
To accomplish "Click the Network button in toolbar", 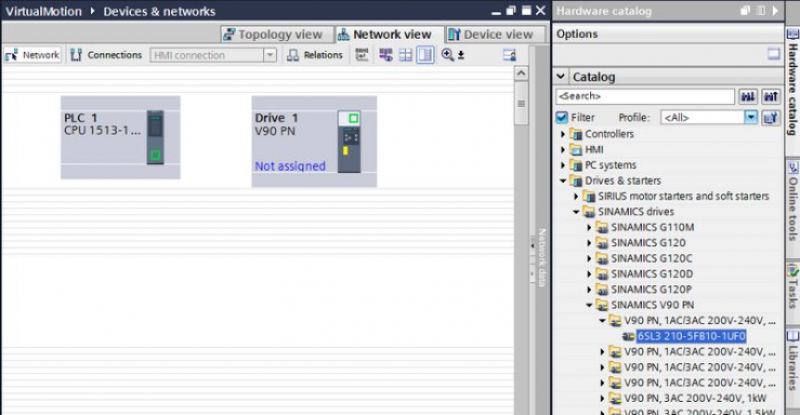I will pos(33,55).
